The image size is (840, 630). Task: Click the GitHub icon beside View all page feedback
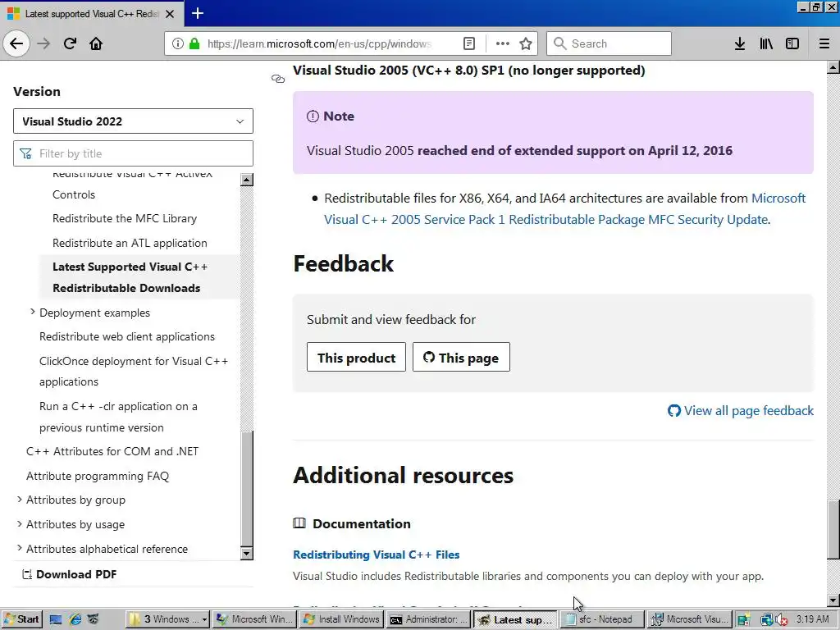pyautogui.click(x=674, y=411)
